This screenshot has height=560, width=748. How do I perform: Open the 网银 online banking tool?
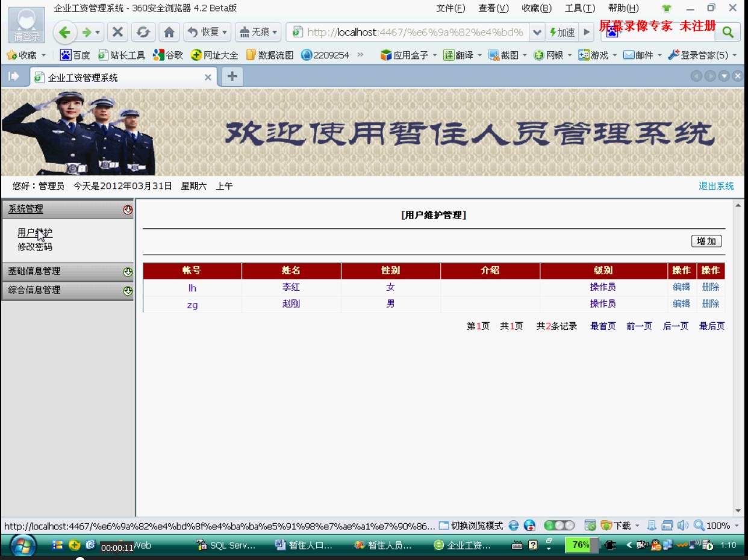(553, 55)
